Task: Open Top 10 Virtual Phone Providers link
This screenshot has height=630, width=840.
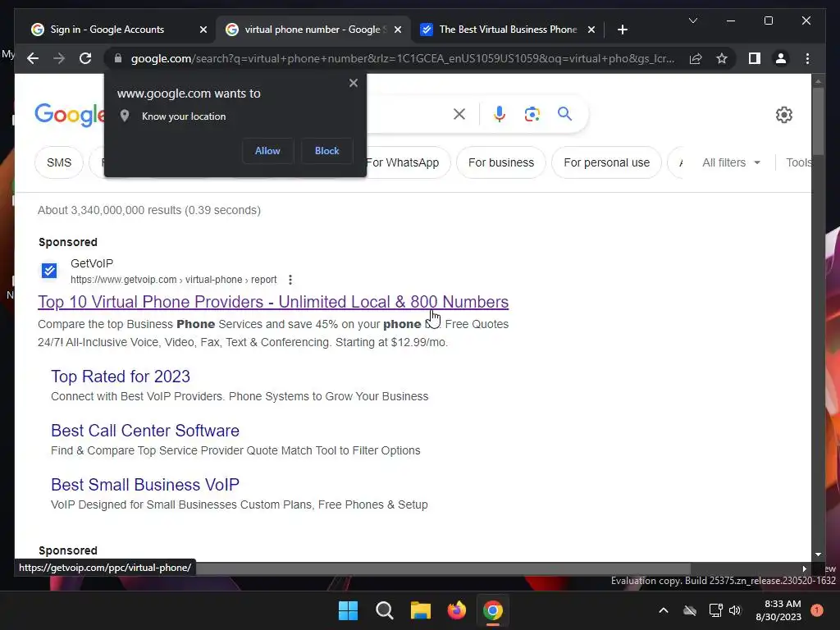Action: [x=273, y=302]
